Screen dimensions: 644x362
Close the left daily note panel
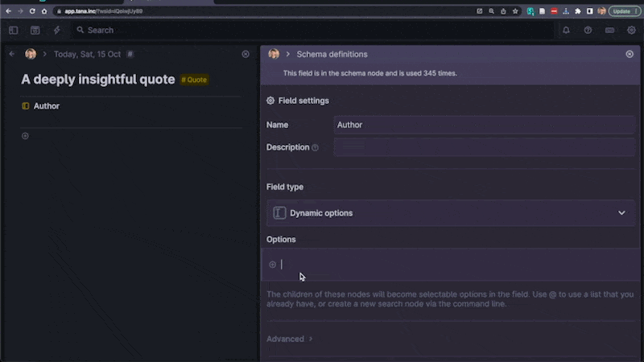(x=246, y=54)
